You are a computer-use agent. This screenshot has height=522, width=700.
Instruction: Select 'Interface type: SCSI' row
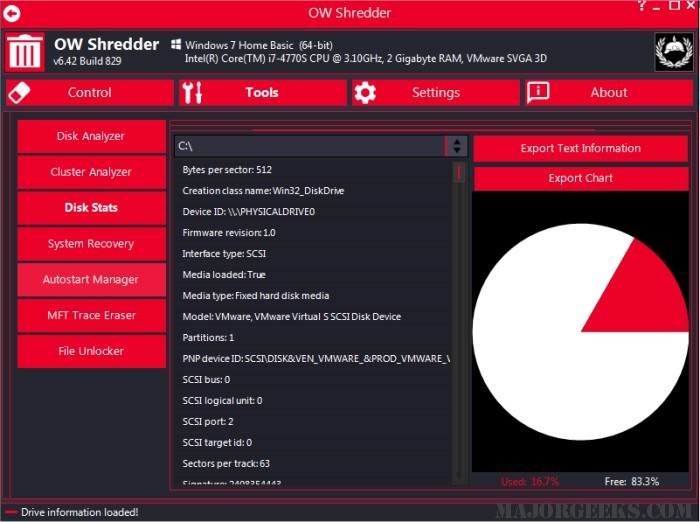(x=312, y=254)
